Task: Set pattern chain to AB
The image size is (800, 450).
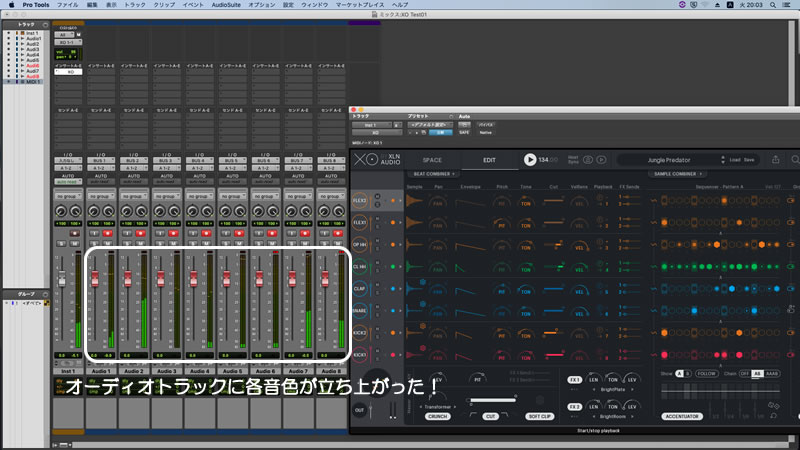Action: pos(757,373)
